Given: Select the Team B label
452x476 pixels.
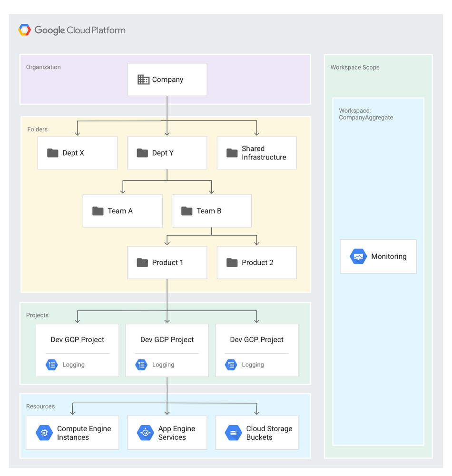Looking at the screenshot, I should click(209, 211).
